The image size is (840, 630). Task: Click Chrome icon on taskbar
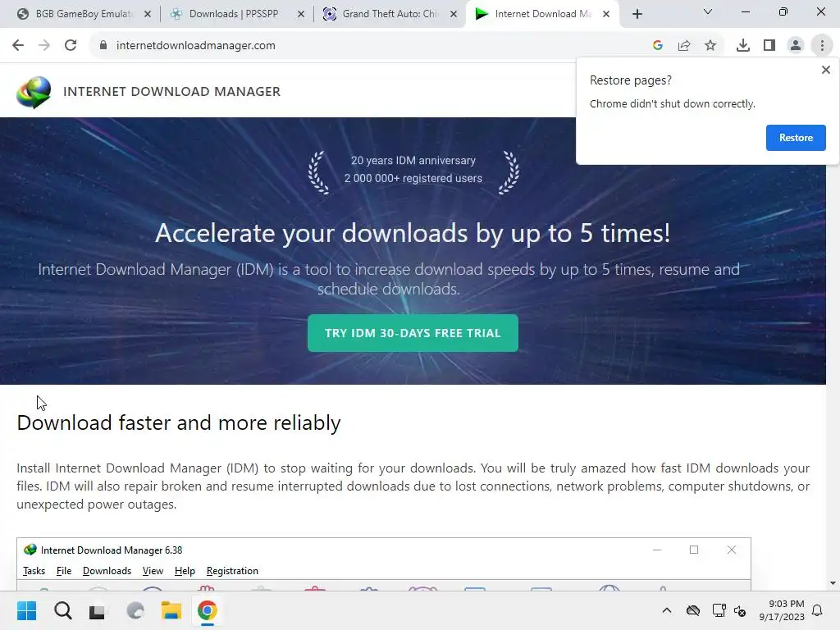point(208,610)
